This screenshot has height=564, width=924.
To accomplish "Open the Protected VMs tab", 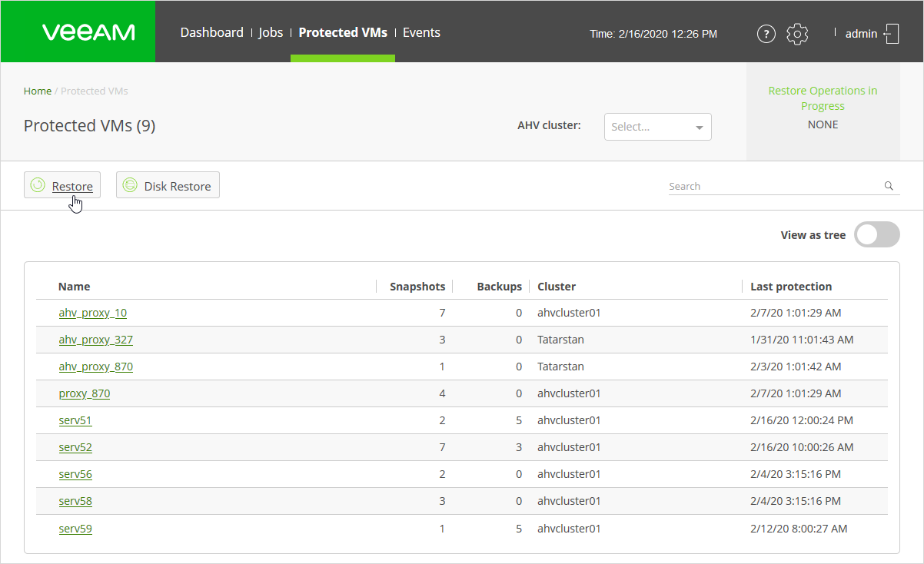I will (x=343, y=32).
